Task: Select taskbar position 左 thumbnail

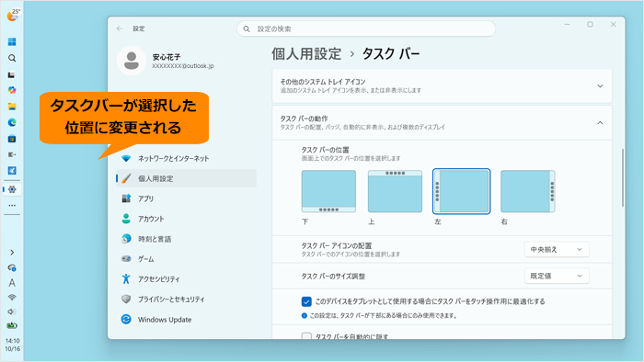Action: pos(461,191)
